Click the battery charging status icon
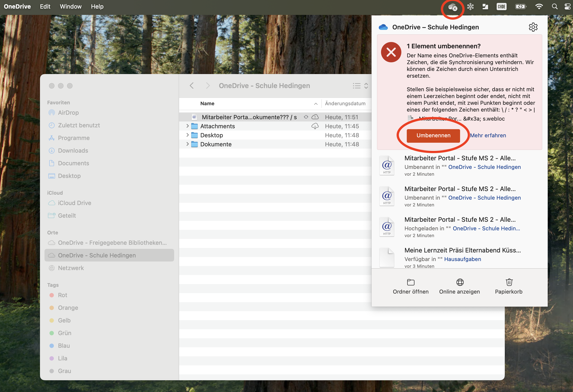This screenshot has height=392, width=573. pos(520,7)
